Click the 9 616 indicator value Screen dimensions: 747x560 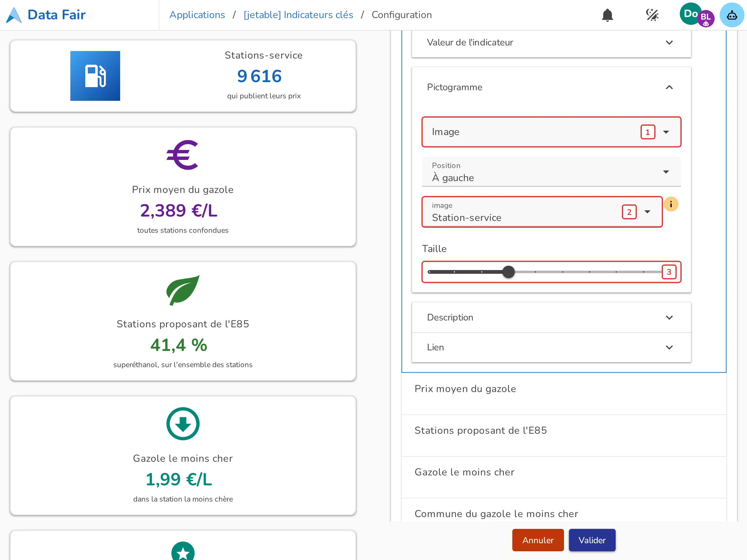[259, 76]
